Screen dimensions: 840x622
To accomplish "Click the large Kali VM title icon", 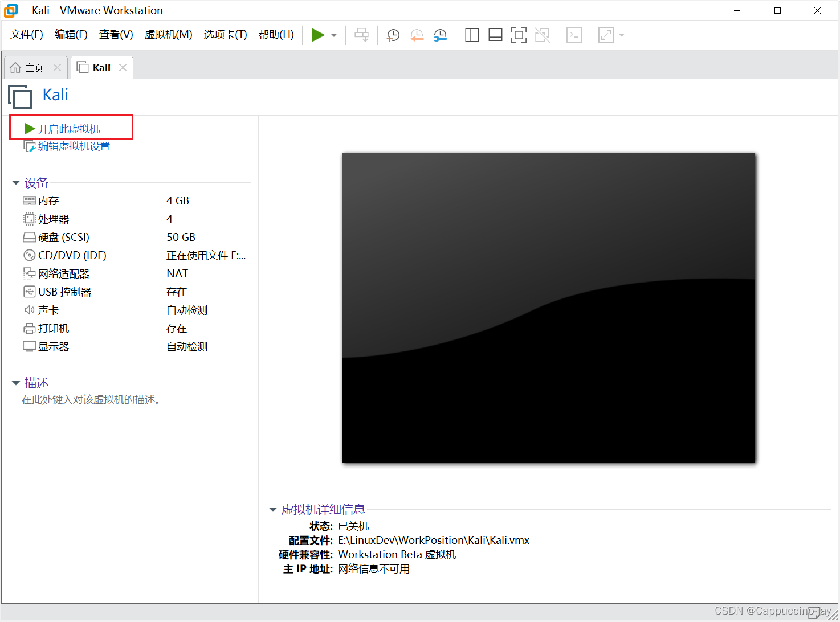I will [x=20, y=96].
